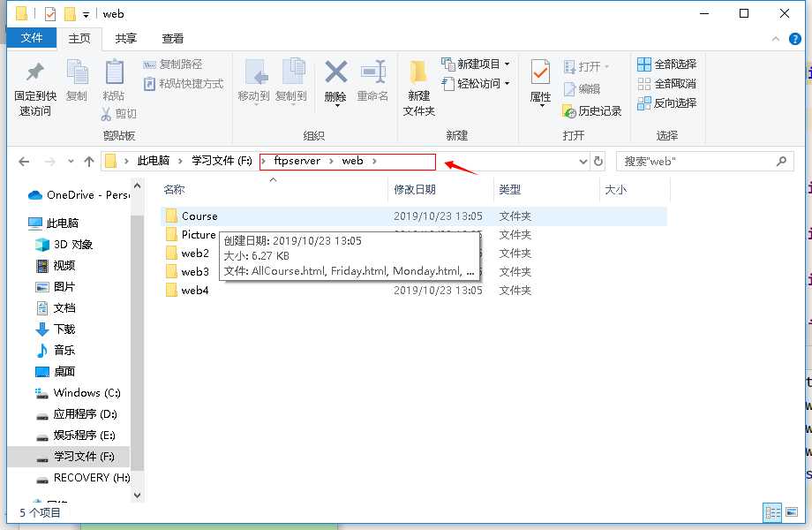Switch to Share (共享) tab

(x=126, y=38)
